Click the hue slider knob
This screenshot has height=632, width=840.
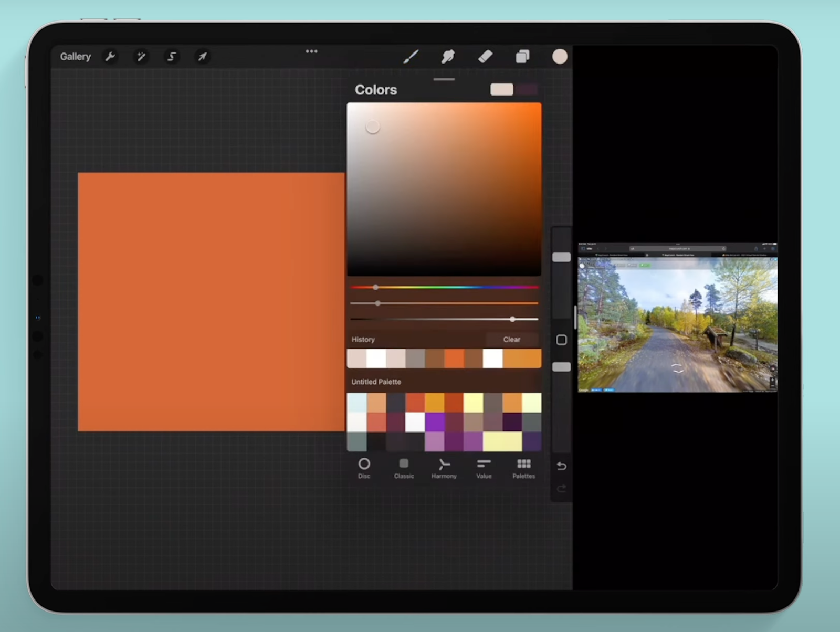pos(375,287)
